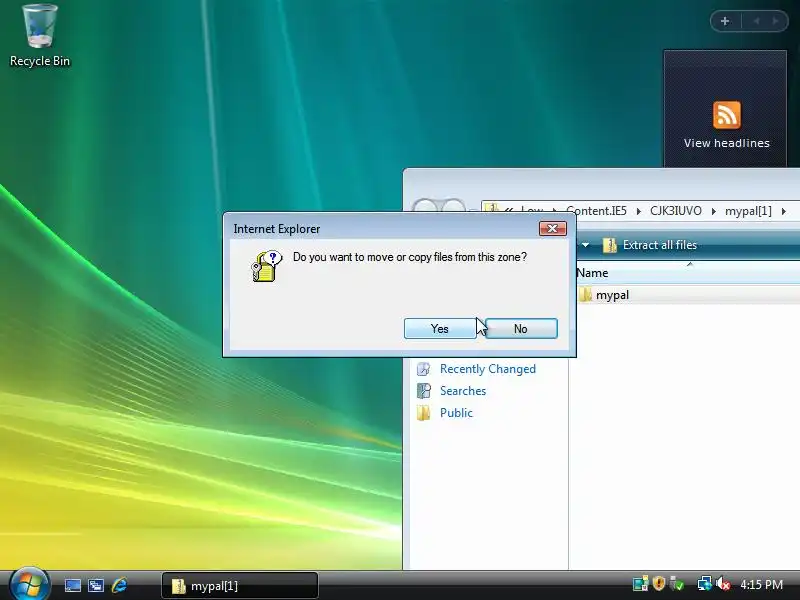
Task: Expand arrow after CJK3IUVO in address bar
Action: tap(713, 211)
